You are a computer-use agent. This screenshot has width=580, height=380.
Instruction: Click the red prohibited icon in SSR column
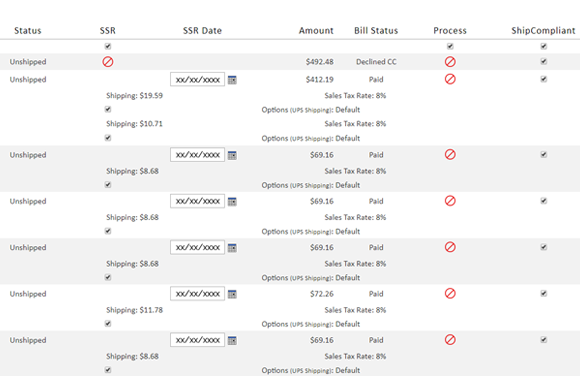(108, 62)
